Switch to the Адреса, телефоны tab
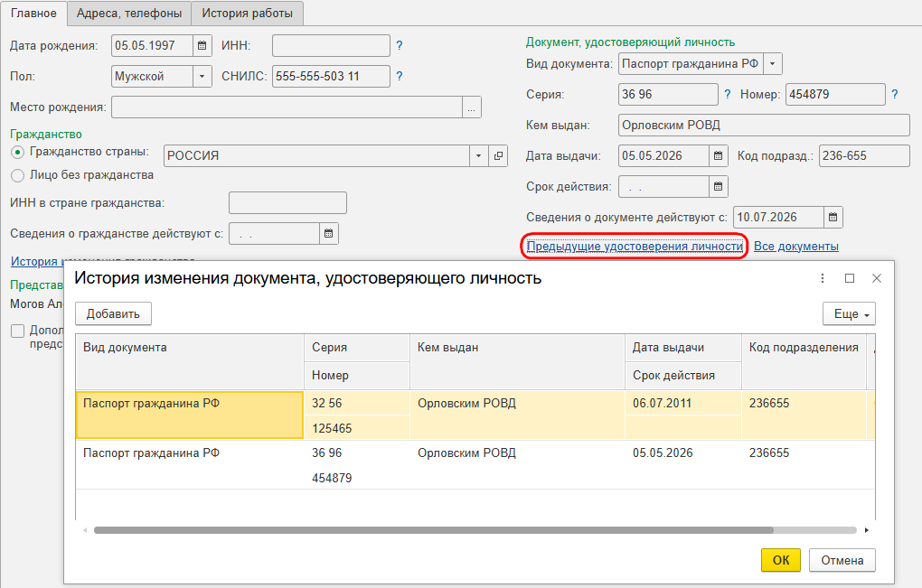 (129, 13)
